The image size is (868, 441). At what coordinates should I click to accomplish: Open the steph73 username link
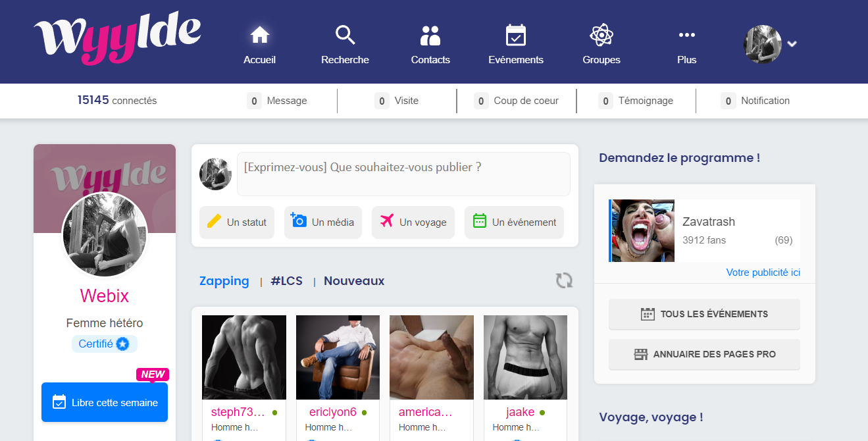(238, 413)
